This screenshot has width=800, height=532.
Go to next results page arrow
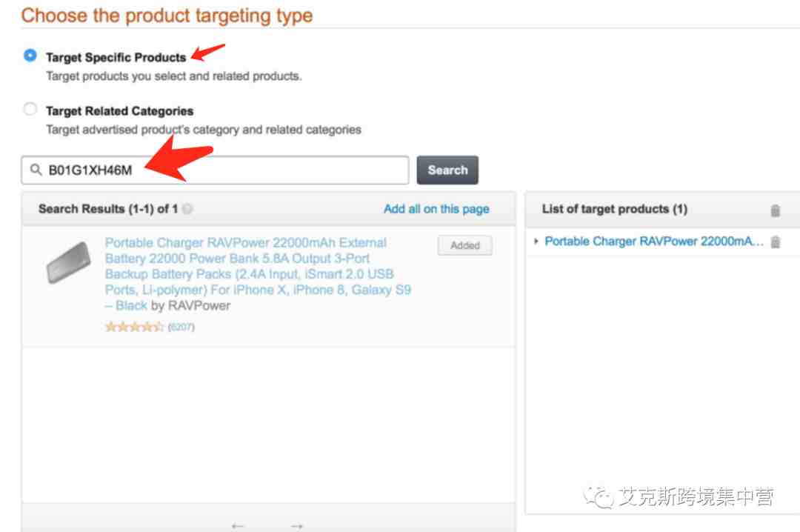pyautogui.click(x=297, y=525)
